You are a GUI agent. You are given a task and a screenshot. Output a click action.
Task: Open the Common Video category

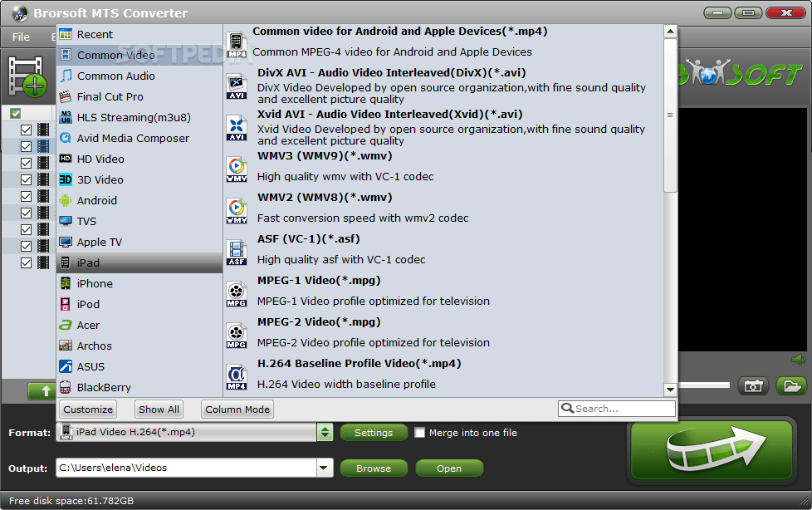139,55
